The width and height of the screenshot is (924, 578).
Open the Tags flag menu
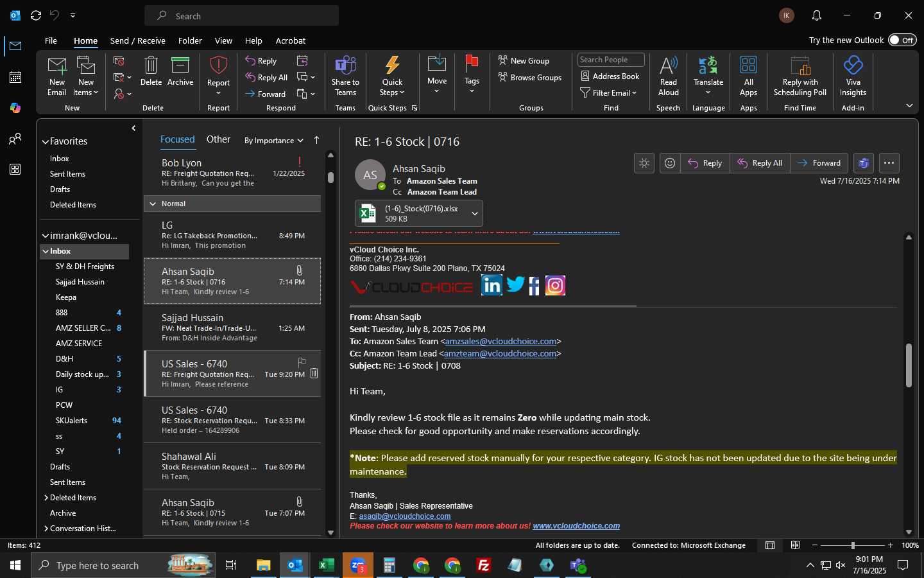[472, 75]
